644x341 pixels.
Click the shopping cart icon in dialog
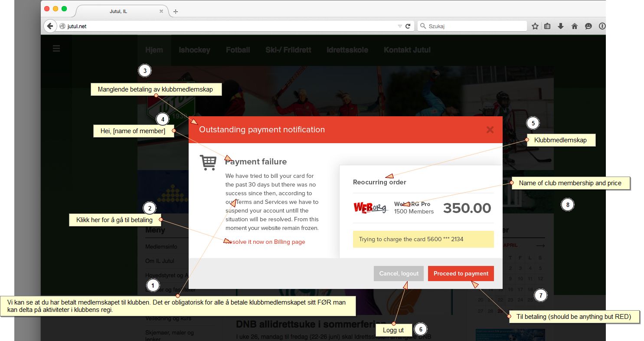pos(208,163)
